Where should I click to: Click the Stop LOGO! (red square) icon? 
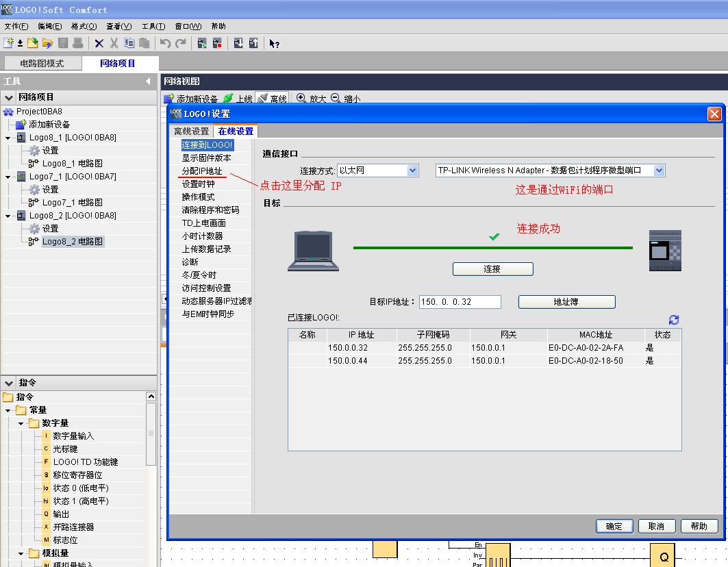click(x=217, y=43)
